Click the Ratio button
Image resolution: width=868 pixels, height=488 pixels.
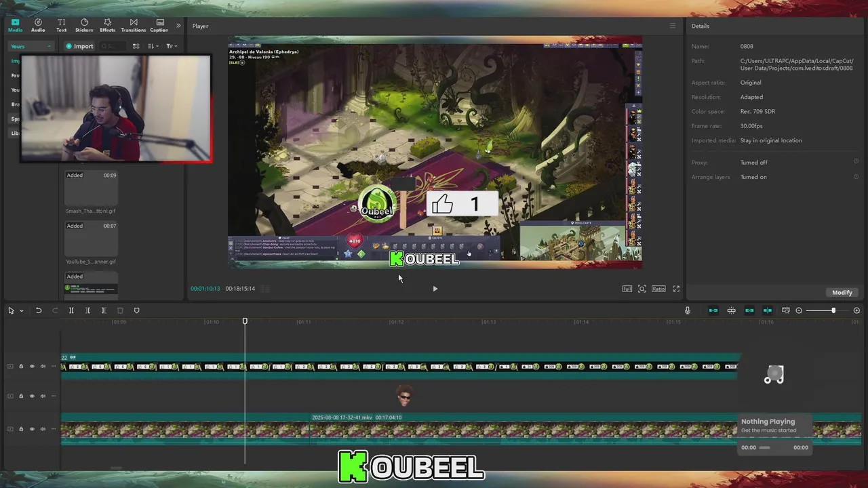[x=658, y=289]
